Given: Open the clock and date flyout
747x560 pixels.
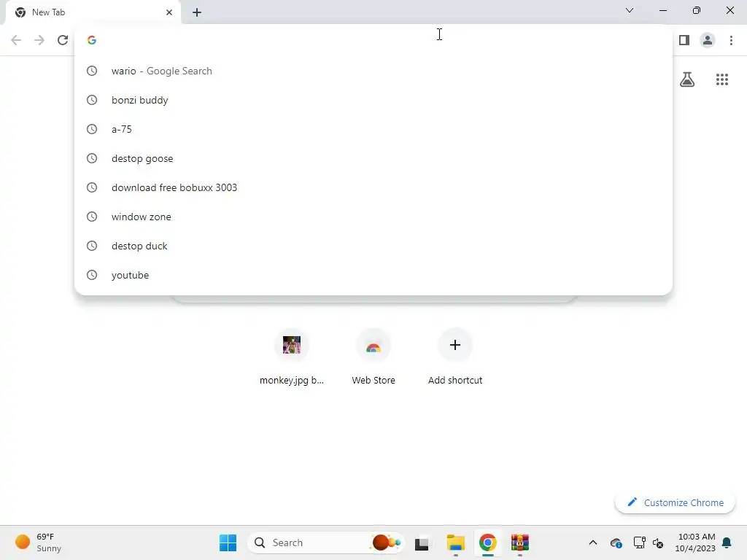Looking at the screenshot, I should pyautogui.click(x=695, y=542).
